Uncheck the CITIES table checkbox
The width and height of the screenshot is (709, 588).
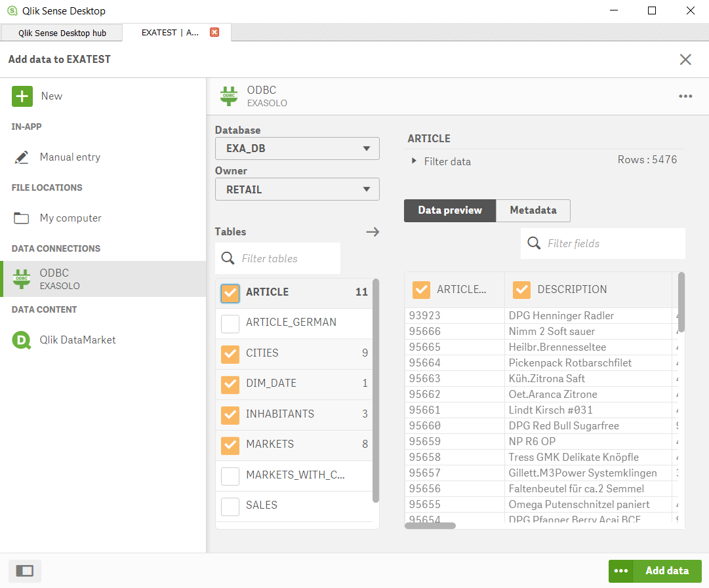click(230, 354)
